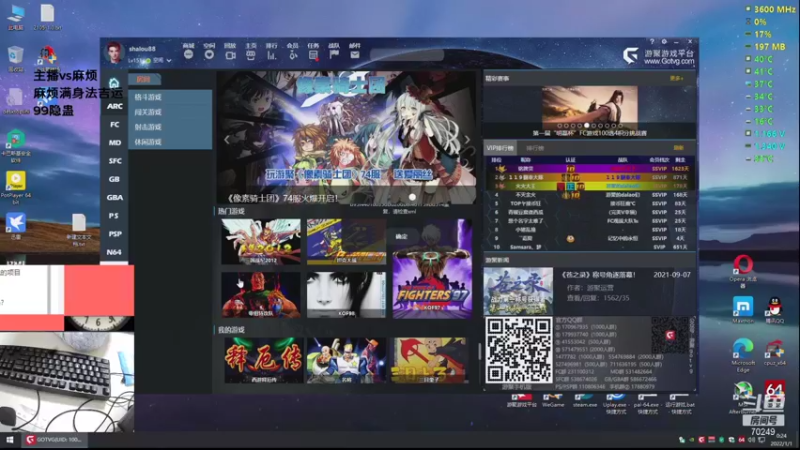Select ARC platform in sidebar

click(x=114, y=106)
